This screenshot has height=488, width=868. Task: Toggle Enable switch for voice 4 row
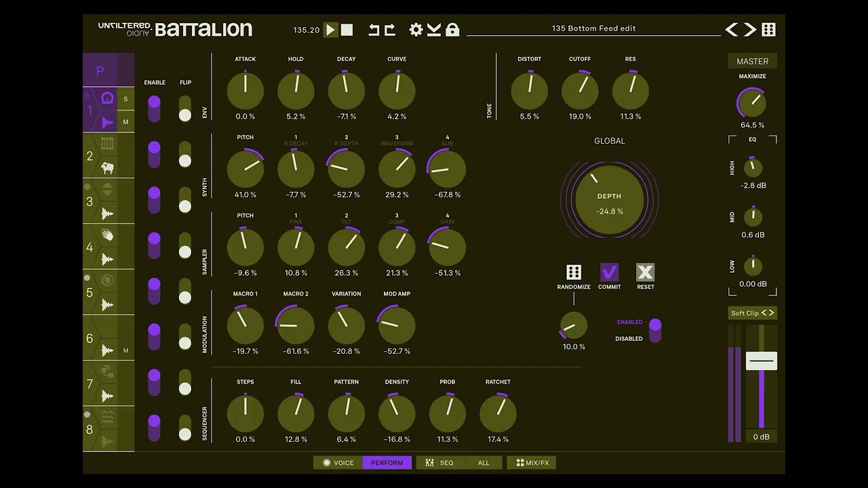154,245
